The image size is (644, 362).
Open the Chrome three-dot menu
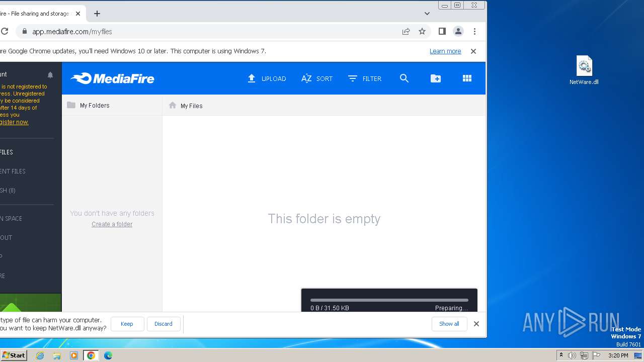point(474,31)
